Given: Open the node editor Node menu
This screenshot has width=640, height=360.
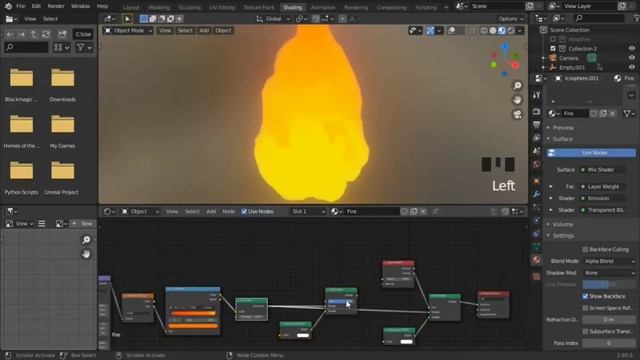Looking at the screenshot, I should click(x=229, y=211).
